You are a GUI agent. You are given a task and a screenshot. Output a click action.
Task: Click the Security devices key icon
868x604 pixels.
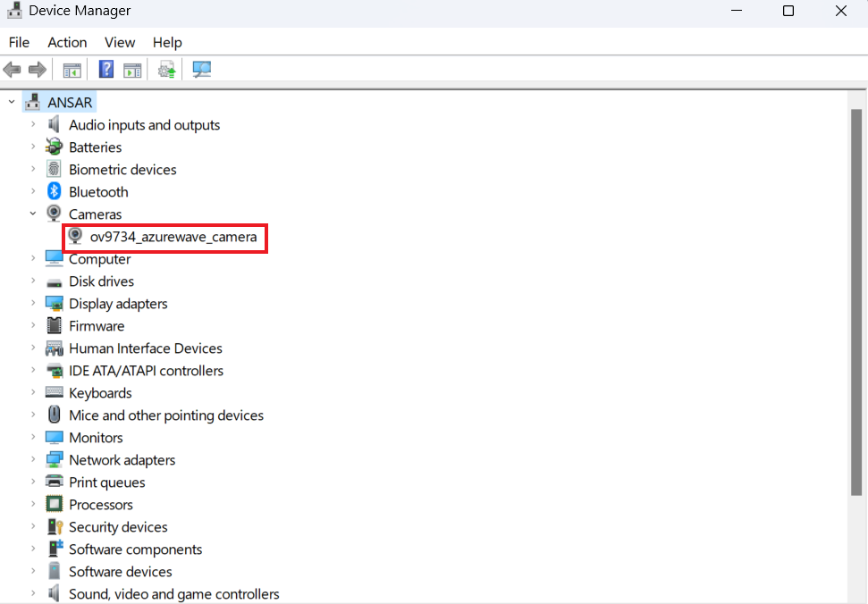pos(55,526)
